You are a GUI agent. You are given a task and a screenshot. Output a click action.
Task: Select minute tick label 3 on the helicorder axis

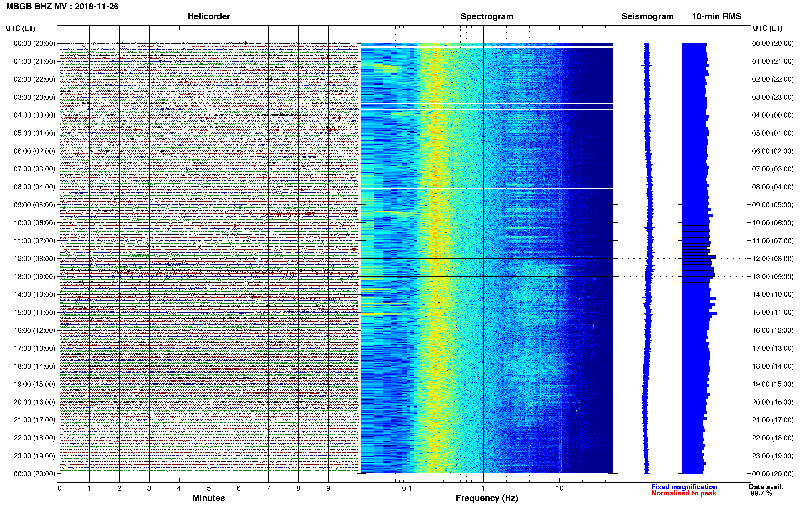149,488
